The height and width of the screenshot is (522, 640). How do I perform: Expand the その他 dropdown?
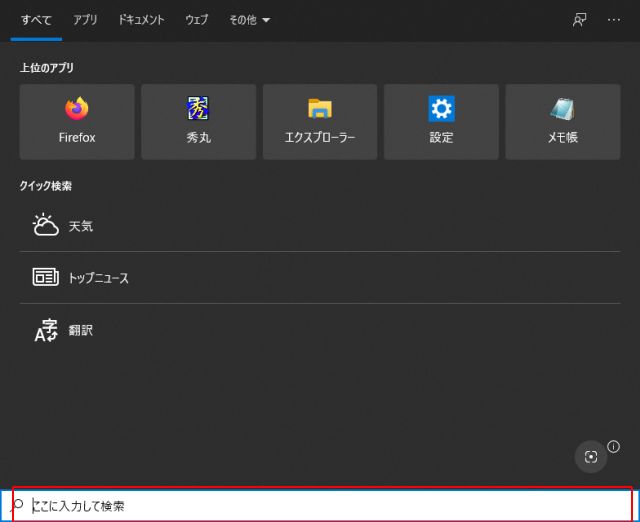click(x=250, y=20)
